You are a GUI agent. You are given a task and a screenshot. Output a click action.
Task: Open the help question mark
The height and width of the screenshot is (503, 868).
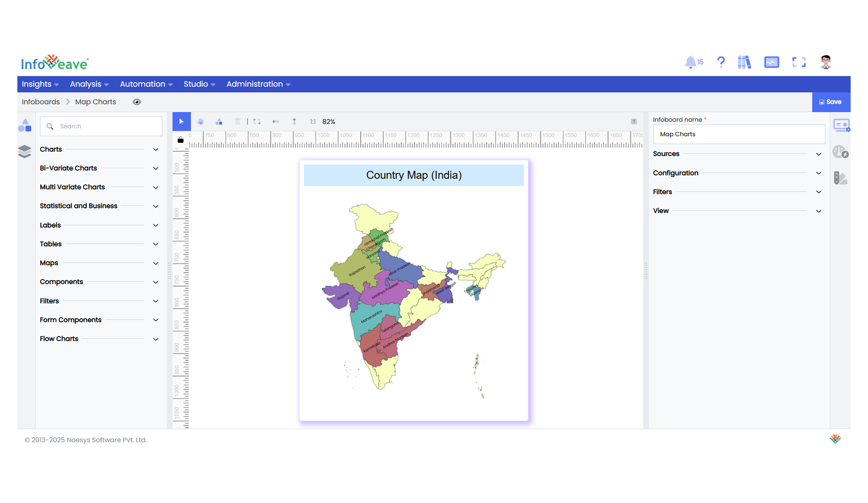click(721, 62)
